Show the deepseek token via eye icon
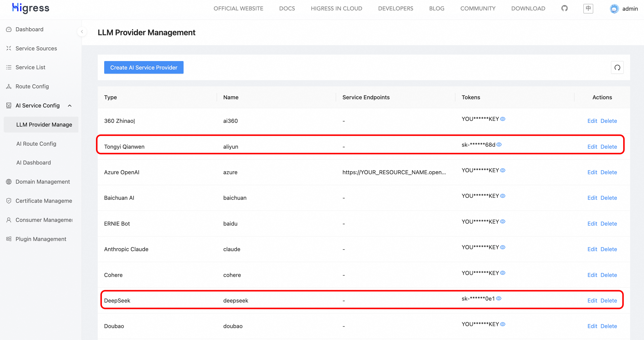This screenshot has height=340, width=644. coord(498,299)
